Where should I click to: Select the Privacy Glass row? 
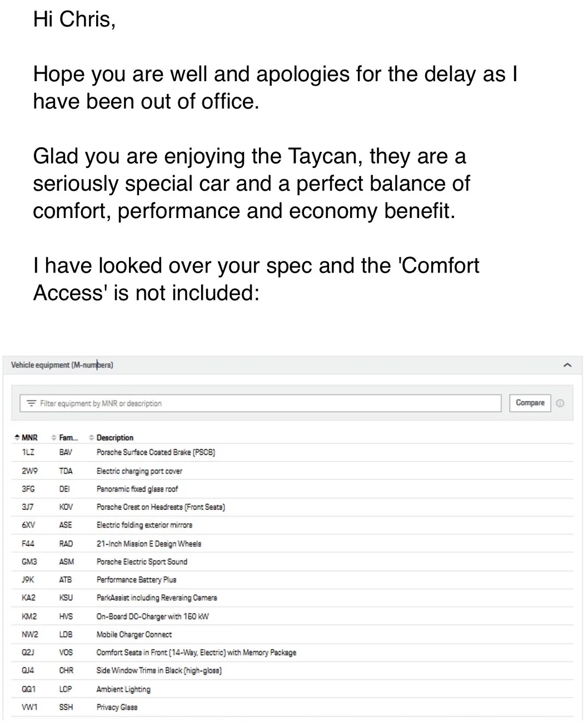click(x=293, y=707)
